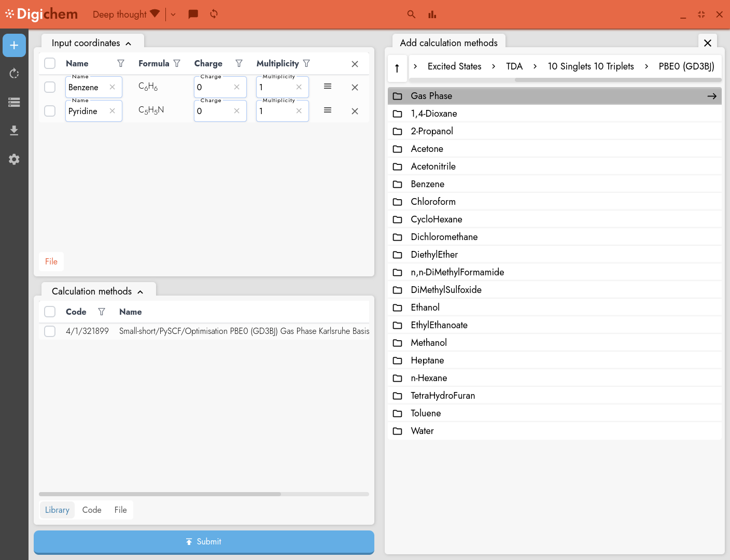Open the server dropdown arrow beside Deep thought

tap(173, 15)
